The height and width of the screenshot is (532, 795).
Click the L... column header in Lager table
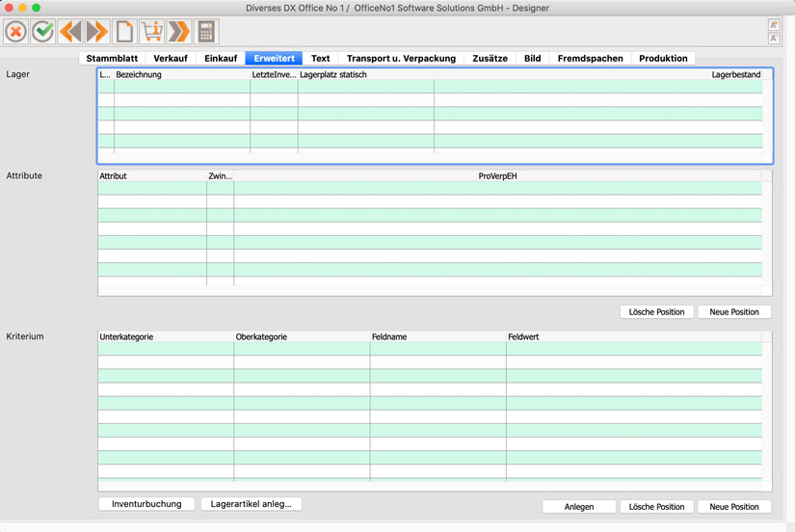106,74
